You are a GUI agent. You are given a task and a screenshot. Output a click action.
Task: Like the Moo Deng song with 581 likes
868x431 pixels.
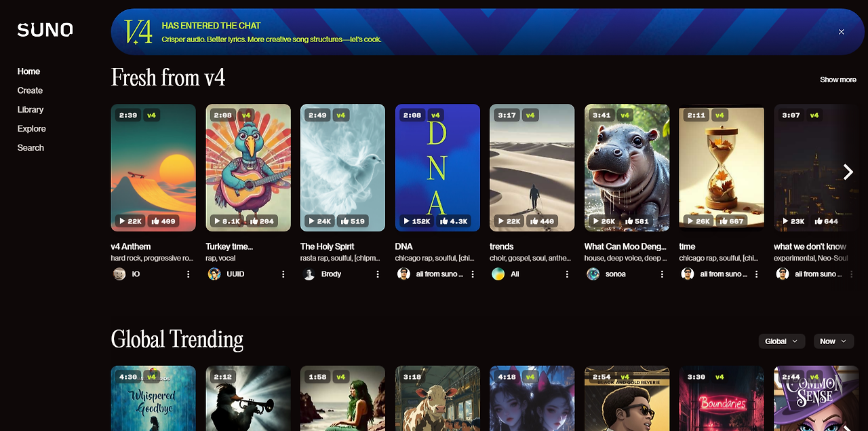pyautogui.click(x=637, y=221)
